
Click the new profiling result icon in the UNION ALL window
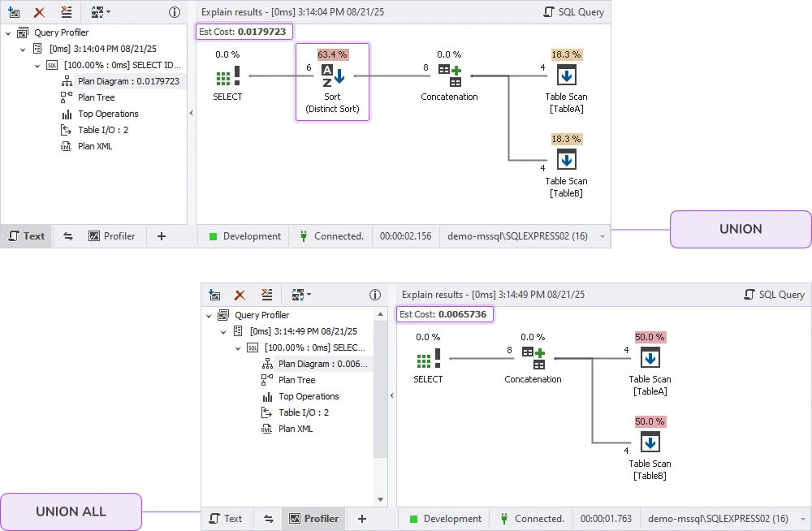(x=214, y=296)
